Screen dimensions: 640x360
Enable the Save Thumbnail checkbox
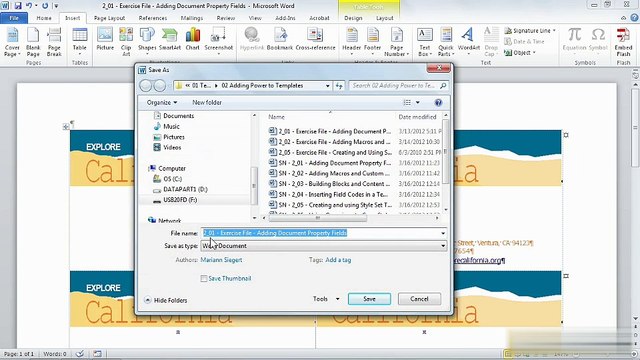(x=204, y=278)
